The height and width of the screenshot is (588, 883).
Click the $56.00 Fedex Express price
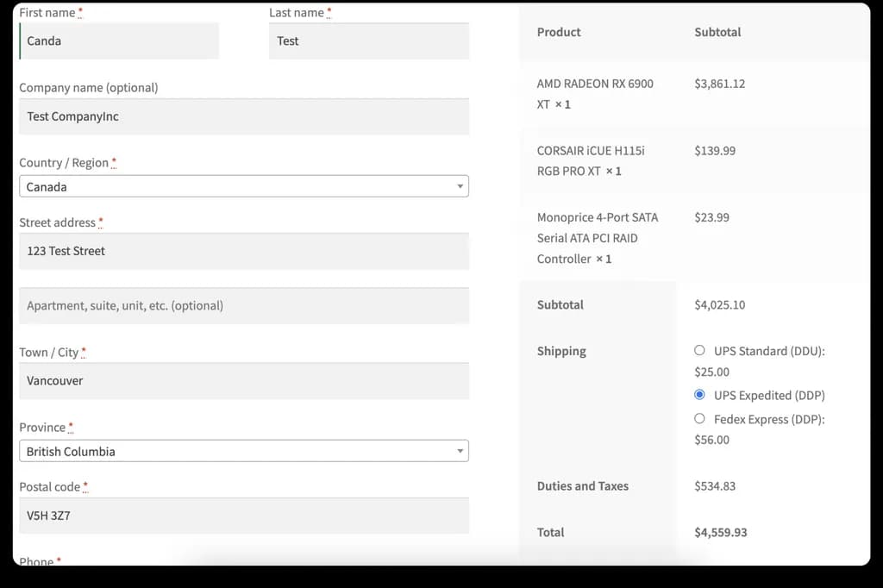(x=711, y=440)
